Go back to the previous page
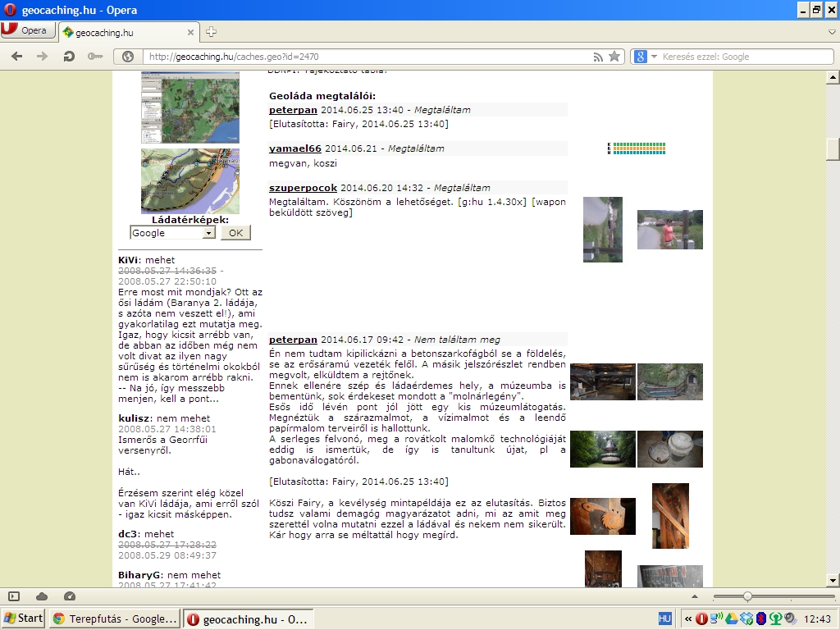The image size is (840, 630). tap(16, 57)
